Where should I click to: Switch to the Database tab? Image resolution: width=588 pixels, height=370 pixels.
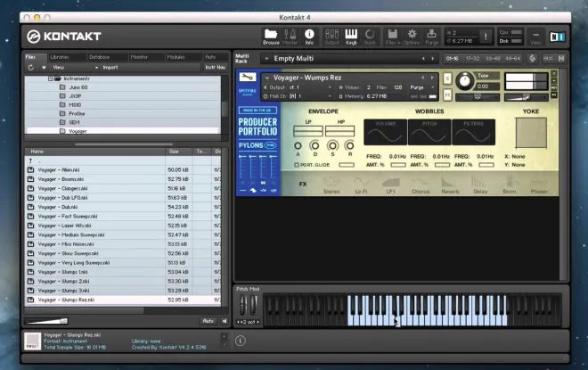100,57
